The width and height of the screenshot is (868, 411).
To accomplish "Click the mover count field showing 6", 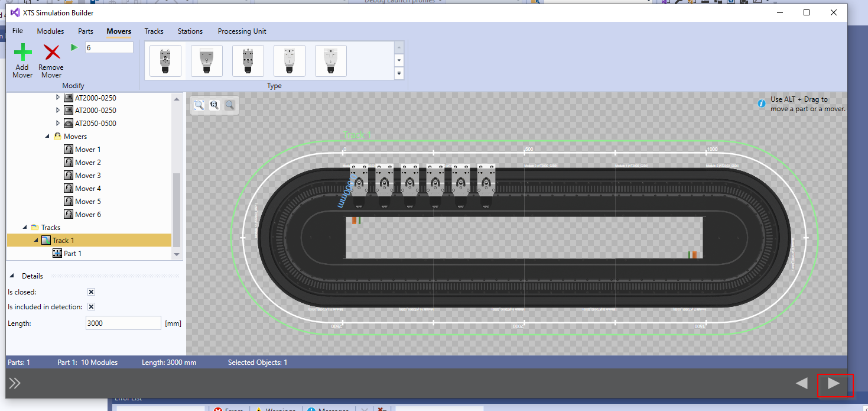I will (x=109, y=47).
